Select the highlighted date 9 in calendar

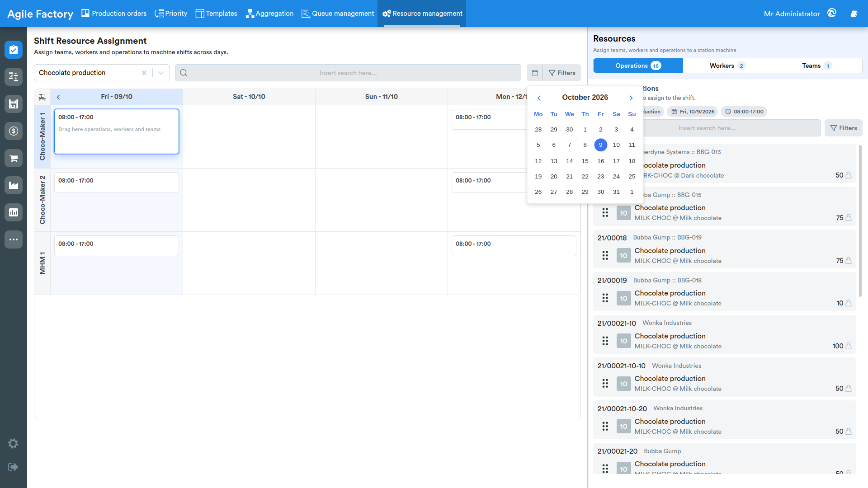click(600, 145)
